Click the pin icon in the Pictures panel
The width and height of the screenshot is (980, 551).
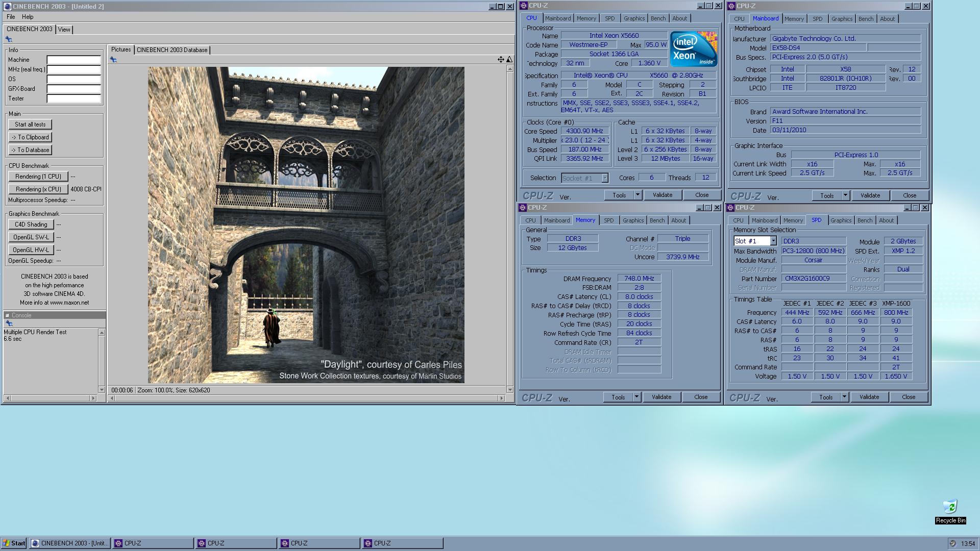113,60
